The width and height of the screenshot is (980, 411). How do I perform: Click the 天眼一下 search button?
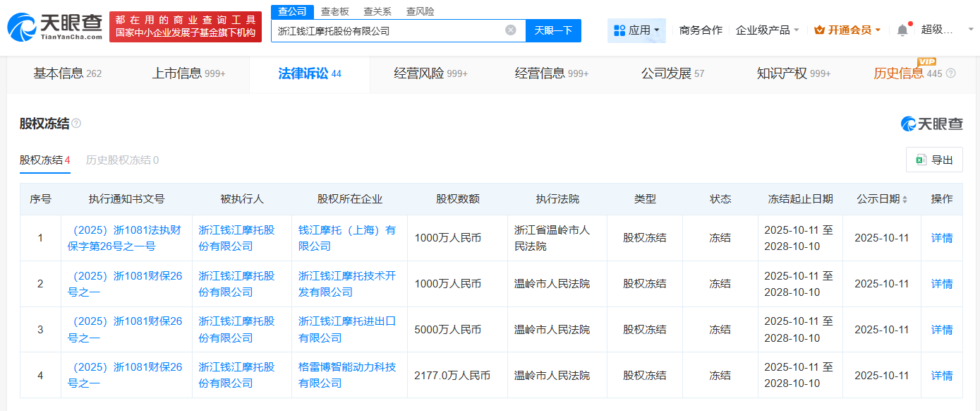pos(553,30)
